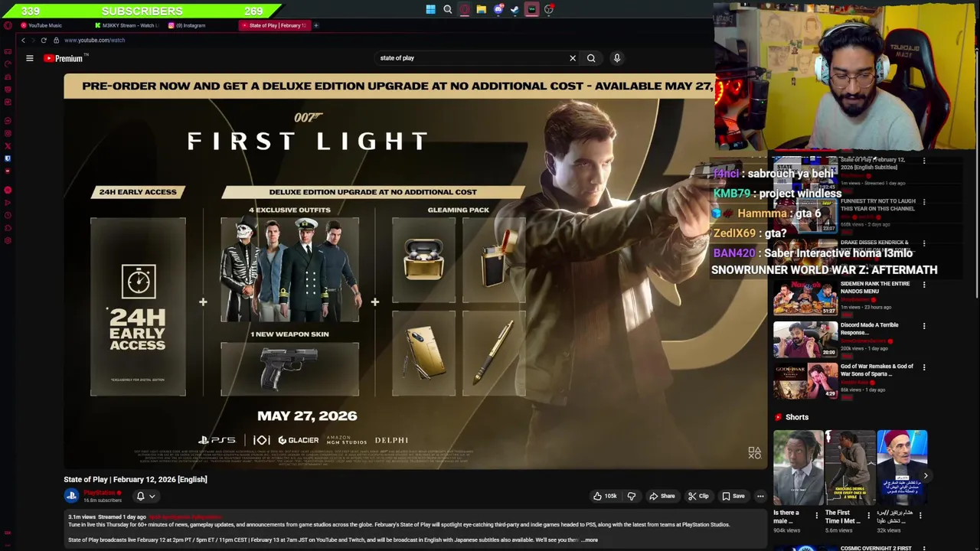This screenshot has height=551, width=980.
Task: Open the Arabic-titled Short with 32k views
Action: pyautogui.click(x=902, y=467)
